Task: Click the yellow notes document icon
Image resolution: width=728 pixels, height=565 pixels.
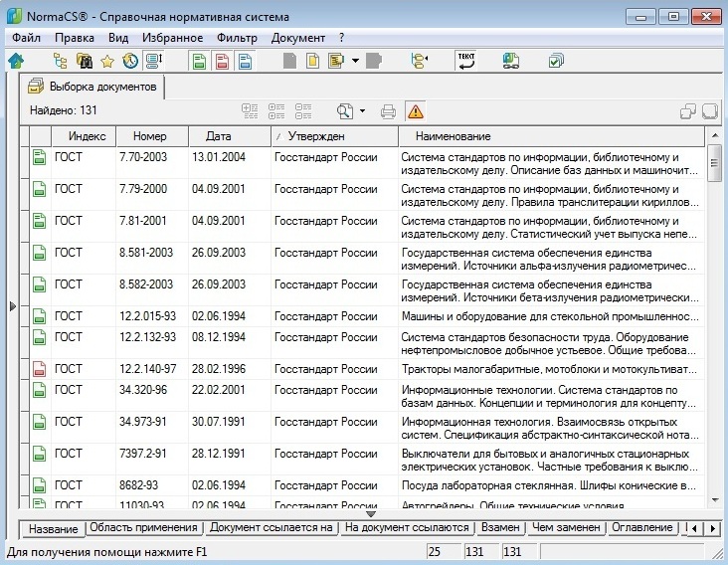Action: pyautogui.click(x=336, y=61)
